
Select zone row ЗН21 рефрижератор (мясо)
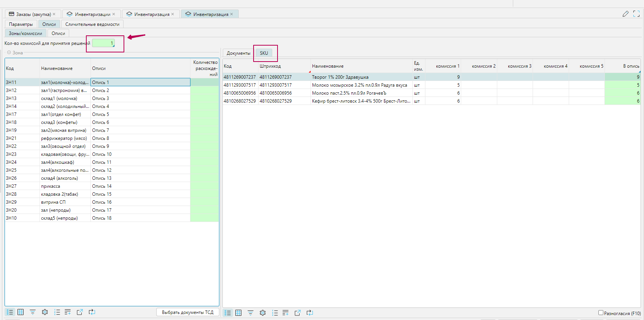pyautogui.click(x=64, y=138)
